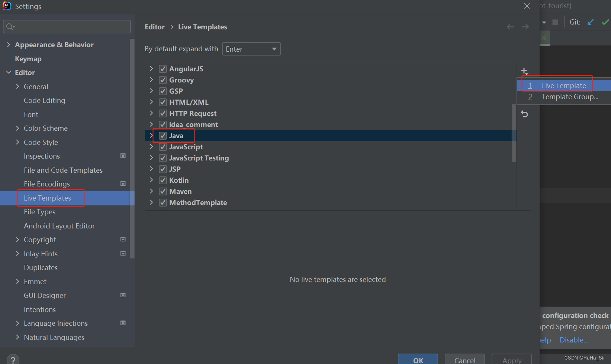This screenshot has width=611, height=364.
Task: Click the help link in configuration notification
Action: [x=545, y=340]
